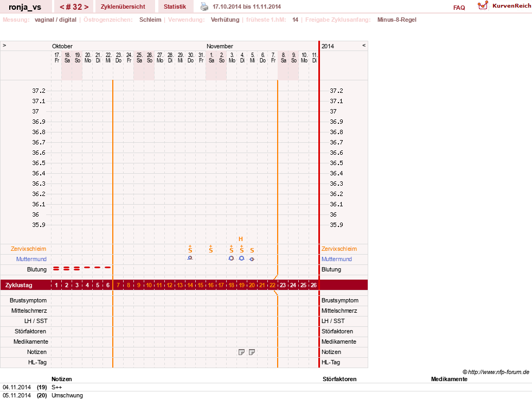
Task: Click the heavy bleeding mark on cycle day 1
Action: click(56, 269)
